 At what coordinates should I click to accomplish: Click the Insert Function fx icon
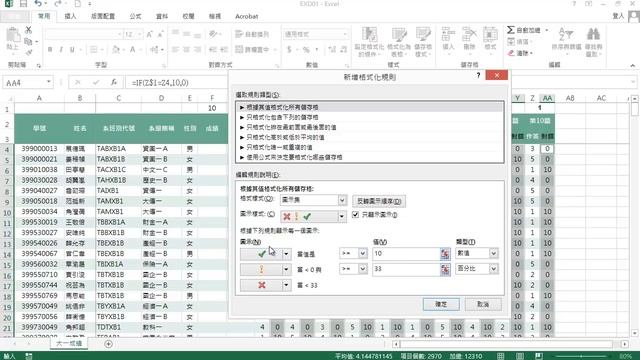coord(114,82)
